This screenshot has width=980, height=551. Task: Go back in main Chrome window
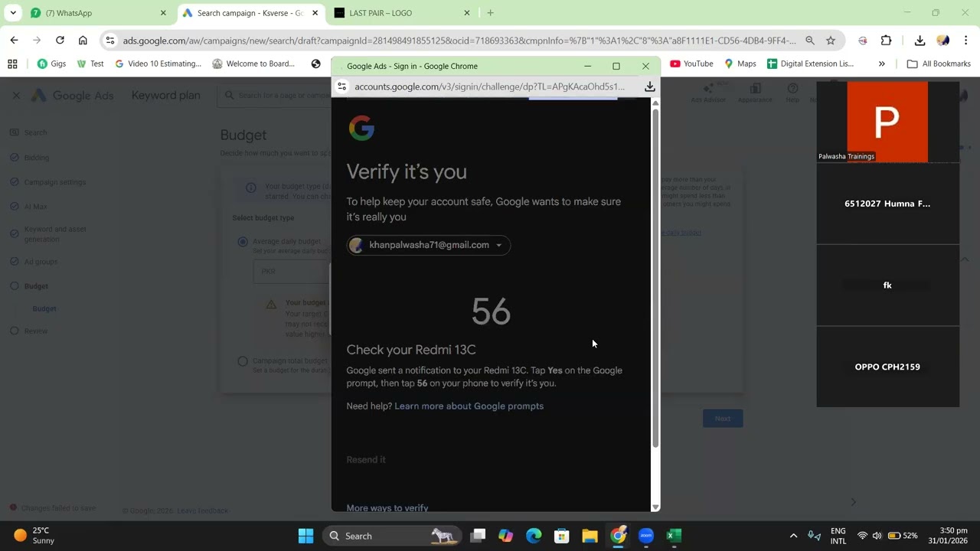tap(15, 41)
